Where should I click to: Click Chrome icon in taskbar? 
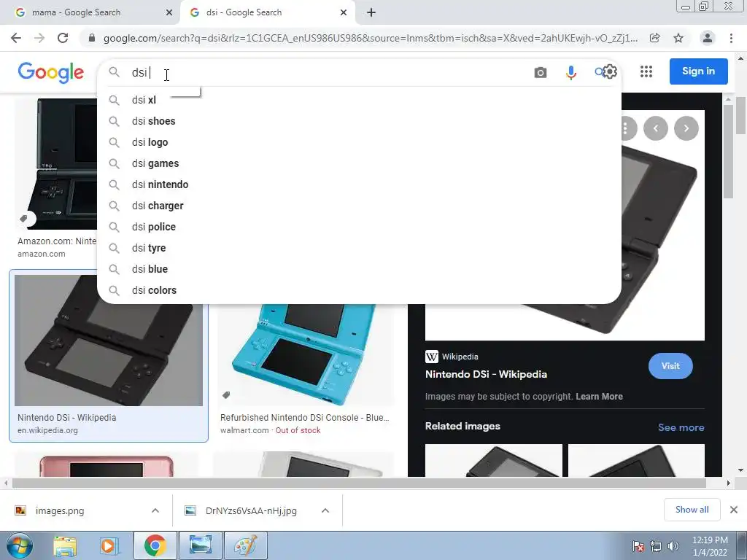155,545
